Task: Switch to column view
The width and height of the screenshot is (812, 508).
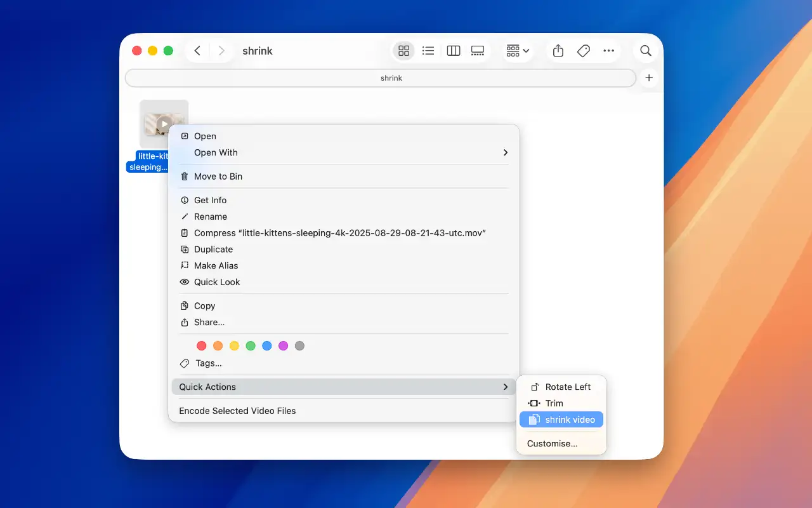Action: (453, 50)
